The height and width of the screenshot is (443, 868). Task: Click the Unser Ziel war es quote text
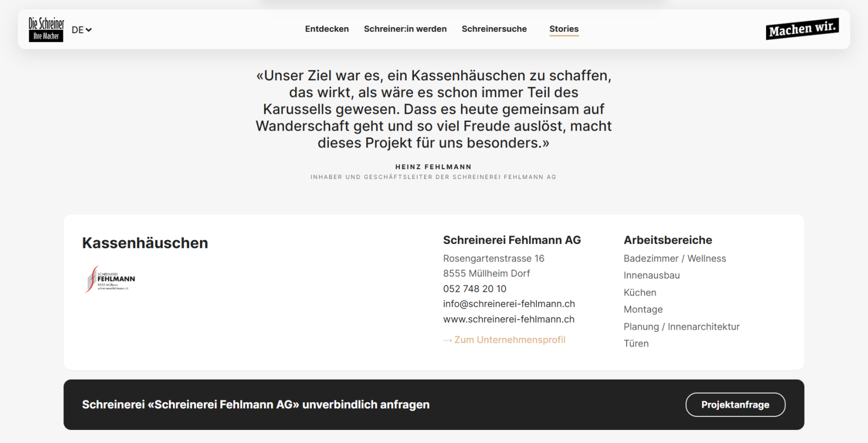click(433, 109)
